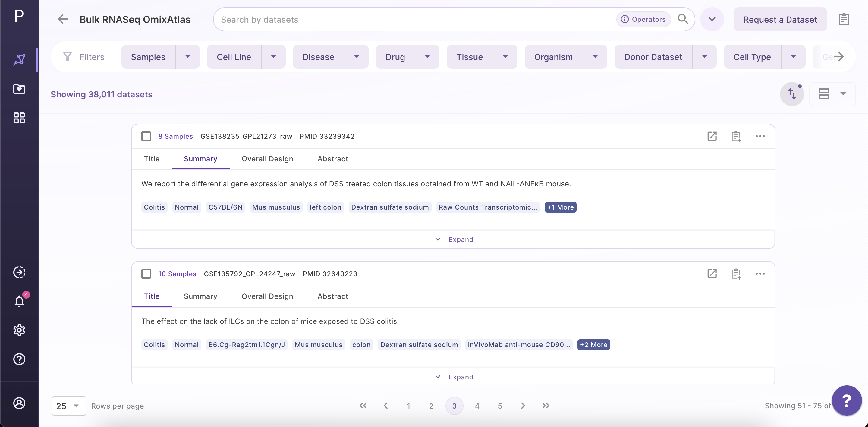This screenshot has width=868, height=427.
Task: Select the favorites folder icon in sidebar
Action: [19, 89]
